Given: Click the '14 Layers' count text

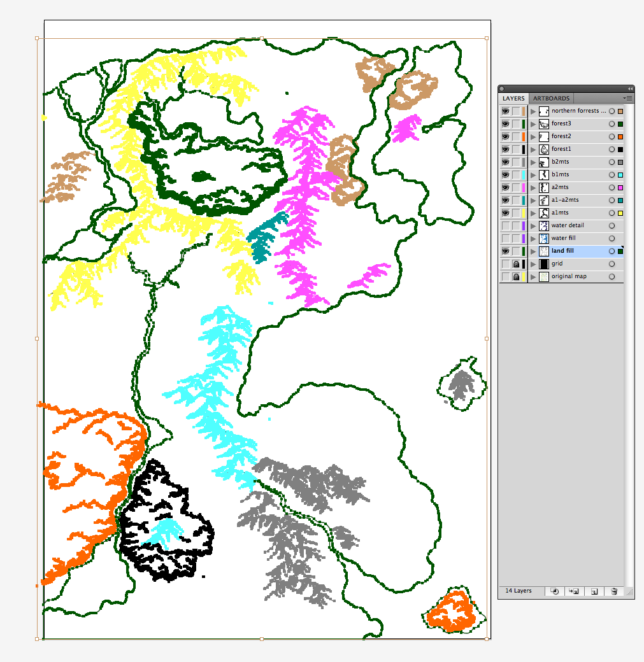Looking at the screenshot, I should [x=518, y=591].
